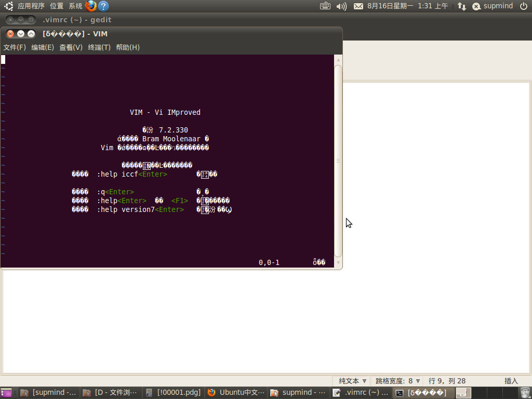The image size is (532, 399).
Task: Open the 位置 menu
Action: click(57, 6)
